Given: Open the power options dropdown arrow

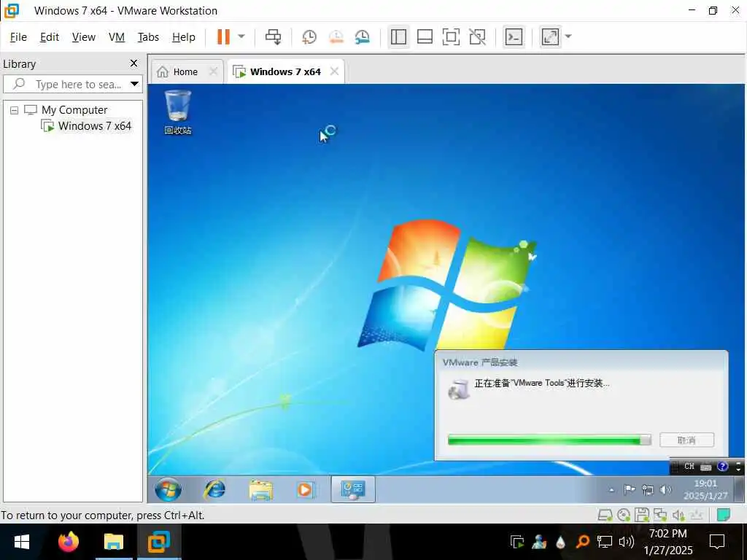Looking at the screenshot, I should (241, 36).
